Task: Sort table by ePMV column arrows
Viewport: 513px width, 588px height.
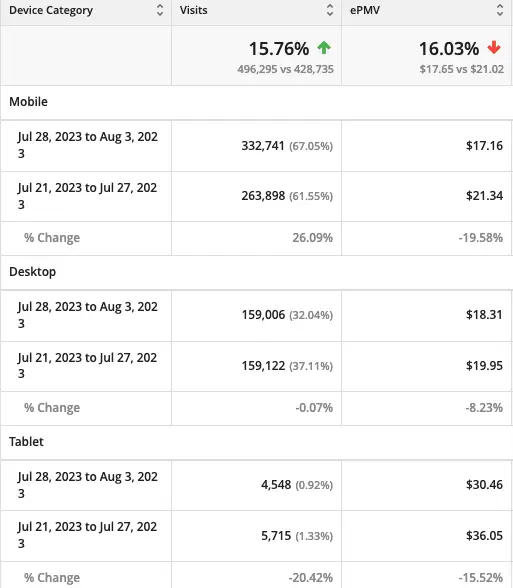Action: pos(500,10)
